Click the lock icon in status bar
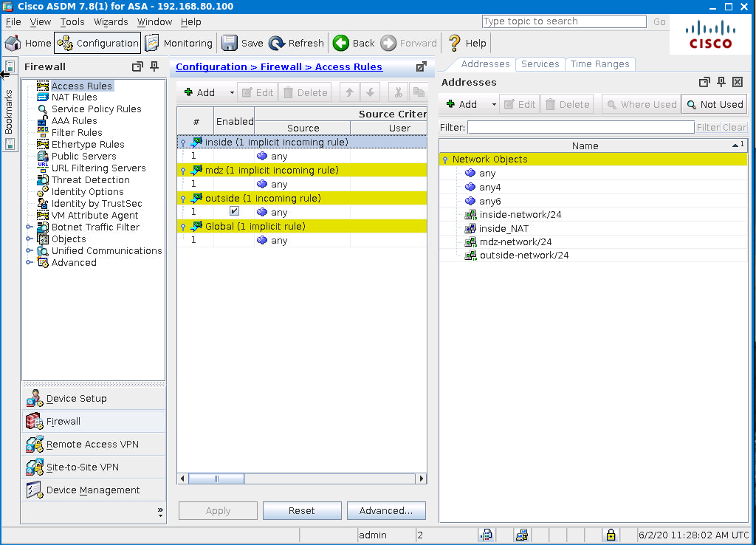This screenshot has height=545, width=756. [x=611, y=535]
